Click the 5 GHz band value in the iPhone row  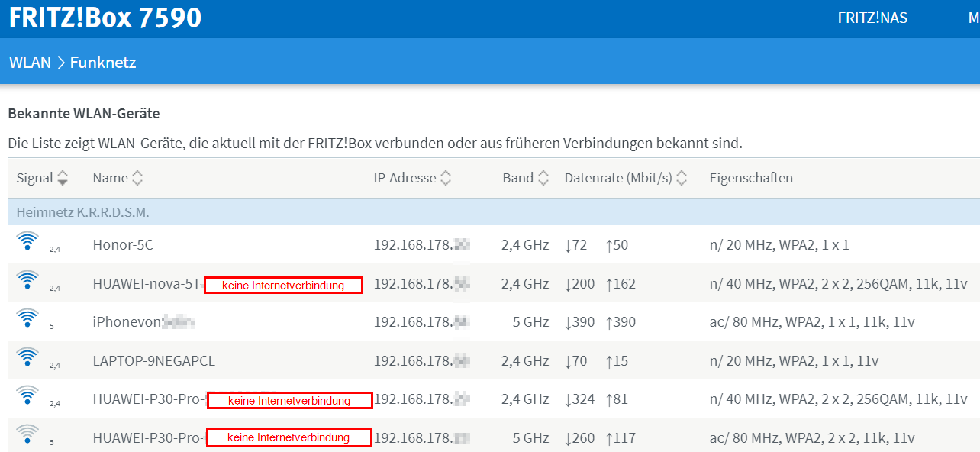click(x=530, y=322)
